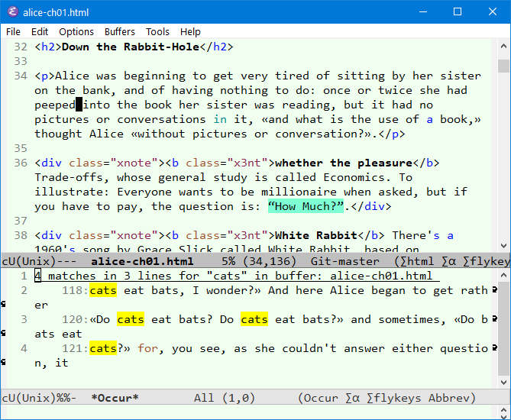Click the scrollbar down arrow in the alice-ch01.html pane

(503, 246)
